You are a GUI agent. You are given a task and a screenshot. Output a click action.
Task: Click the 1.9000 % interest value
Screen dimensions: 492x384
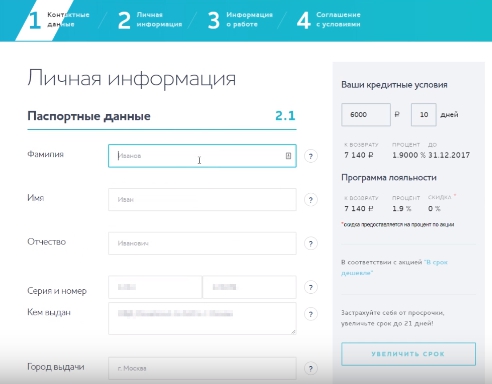tap(409, 155)
